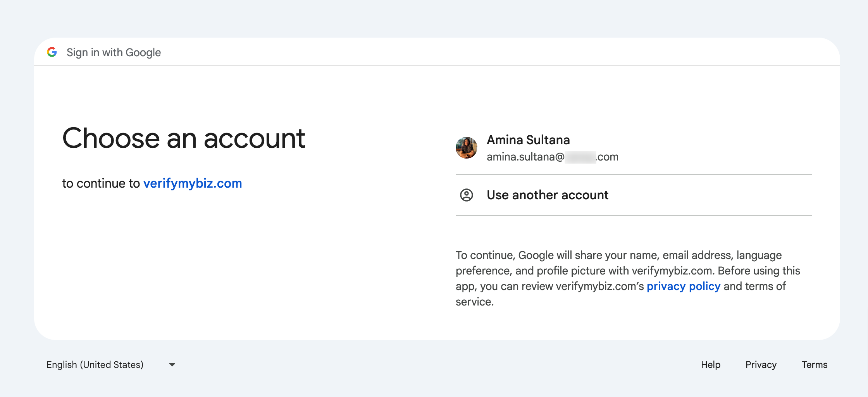Click the Google G logo
Viewport: 868px width, 397px height.
click(52, 52)
